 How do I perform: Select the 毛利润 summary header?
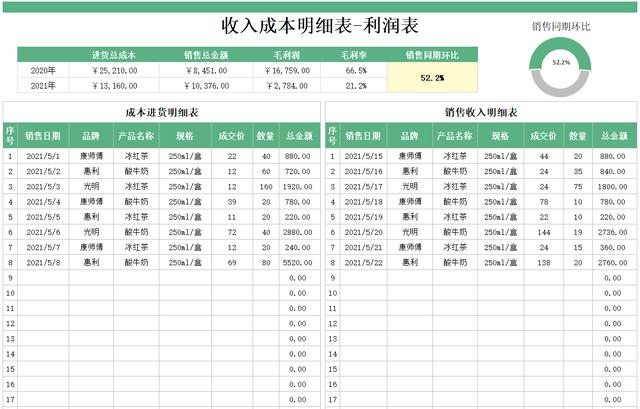[287, 55]
